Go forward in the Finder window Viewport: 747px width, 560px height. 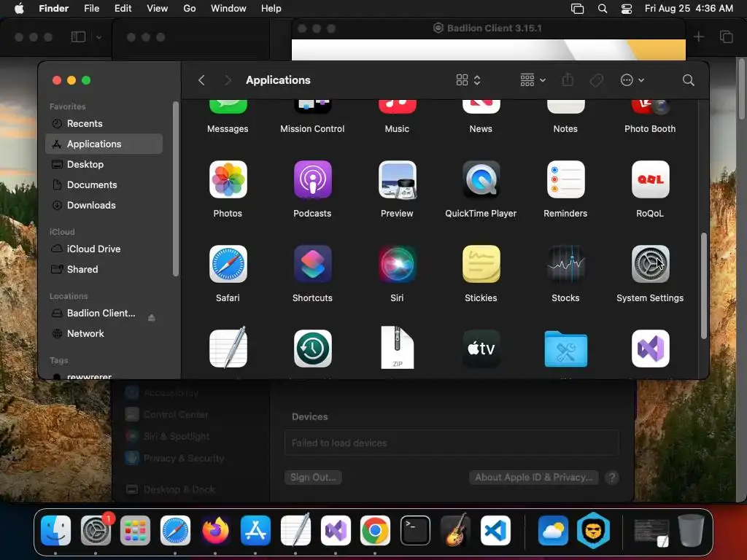click(228, 80)
